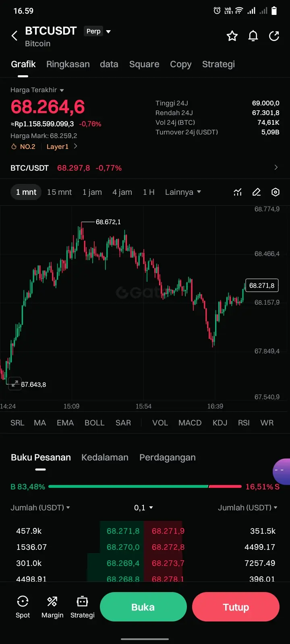The width and height of the screenshot is (290, 644).
Task: Tap ask price 68.273,7 row
Action: pyautogui.click(x=168, y=563)
